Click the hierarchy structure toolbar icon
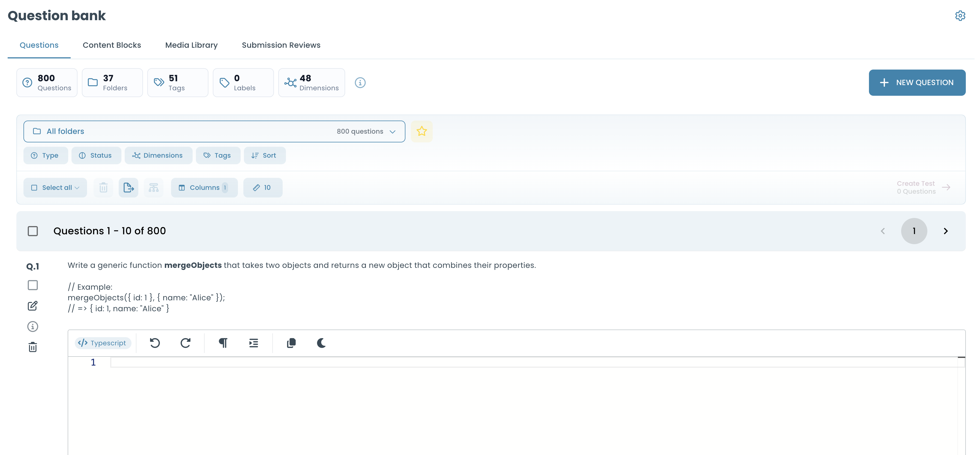 point(154,188)
